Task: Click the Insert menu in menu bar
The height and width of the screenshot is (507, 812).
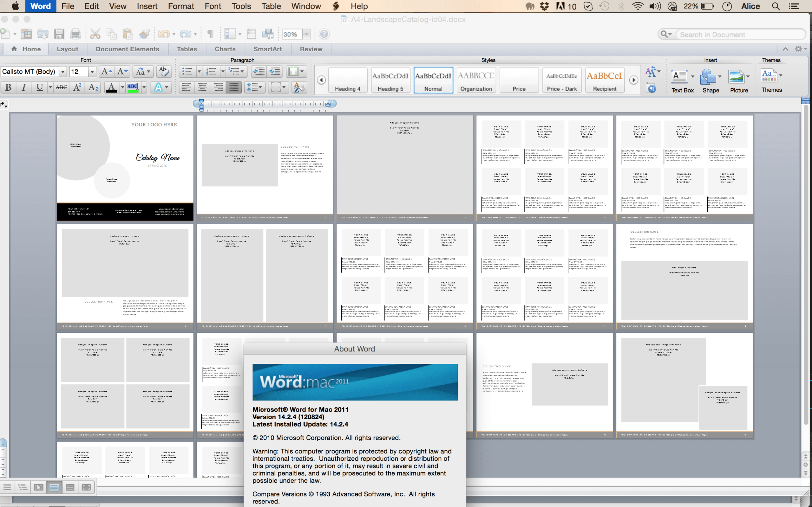Action: [147, 6]
